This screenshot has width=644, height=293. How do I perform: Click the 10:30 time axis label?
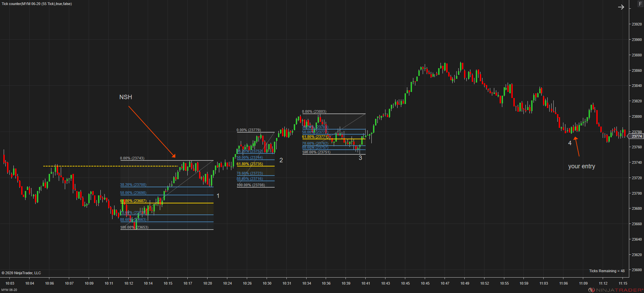[267, 283]
